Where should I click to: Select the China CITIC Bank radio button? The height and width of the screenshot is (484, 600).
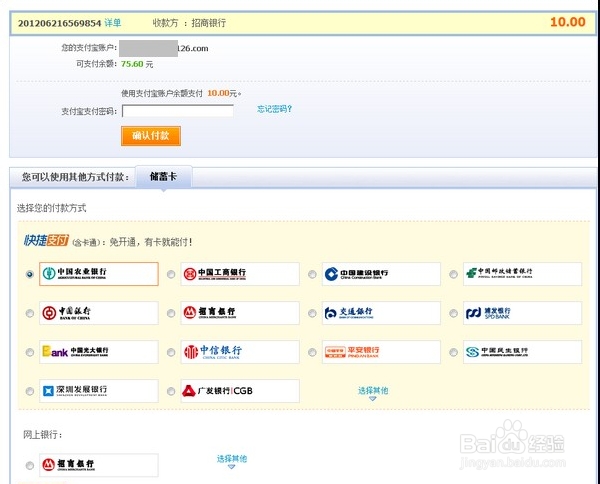click(x=171, y=352)
